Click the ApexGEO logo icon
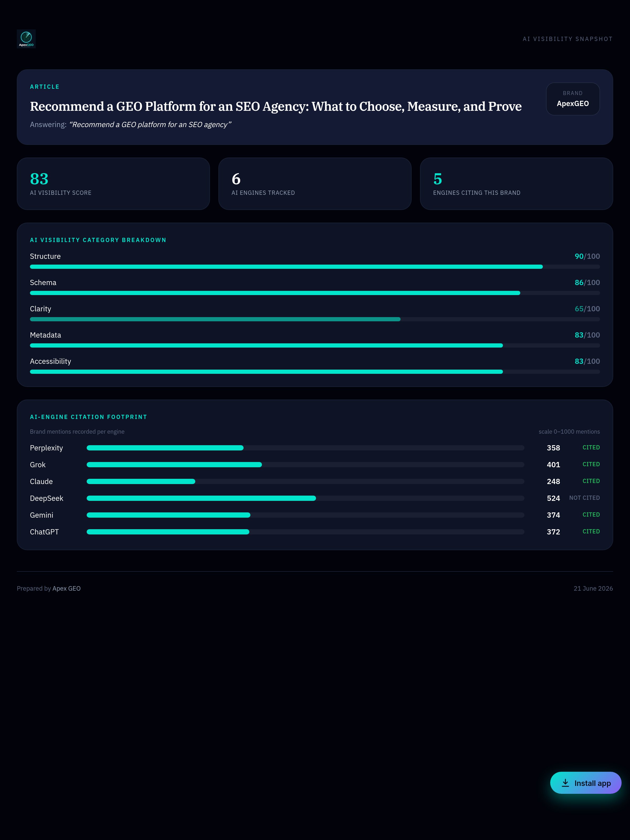 point(26,39)
